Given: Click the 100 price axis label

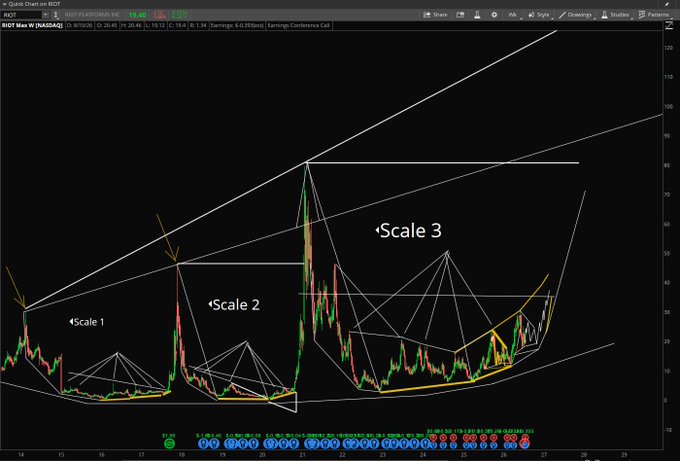Looking at the screenshot, I should [668, 106].
